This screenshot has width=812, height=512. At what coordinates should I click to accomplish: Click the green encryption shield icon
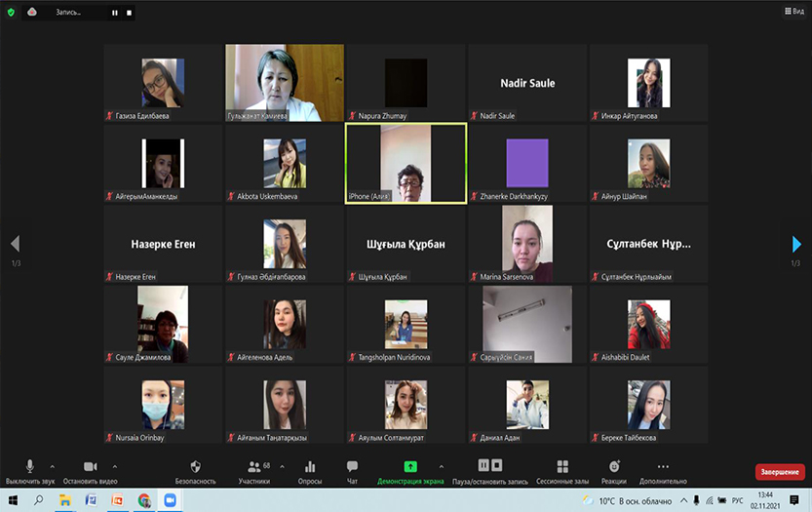pos(11,13)
